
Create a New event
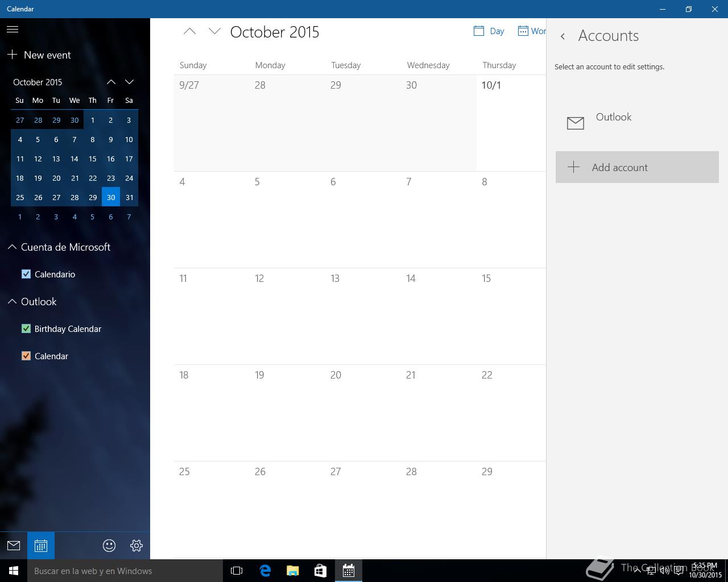(x=39, y=55)
